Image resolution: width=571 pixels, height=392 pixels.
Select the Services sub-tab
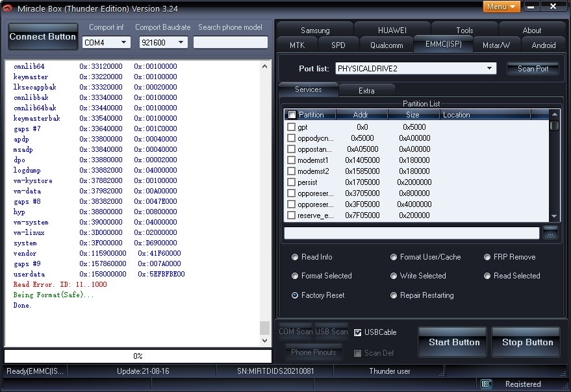[x=308, y=90]
